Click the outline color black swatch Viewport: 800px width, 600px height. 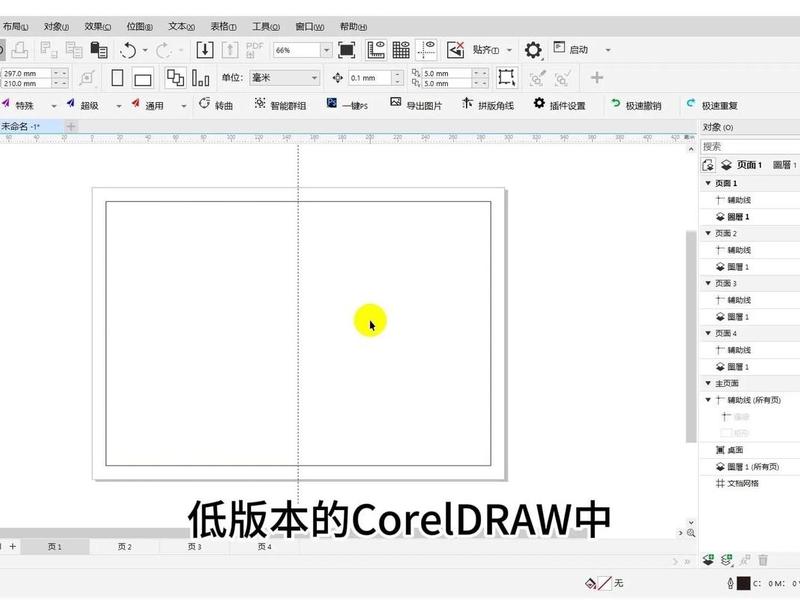(x=744, y=583)
